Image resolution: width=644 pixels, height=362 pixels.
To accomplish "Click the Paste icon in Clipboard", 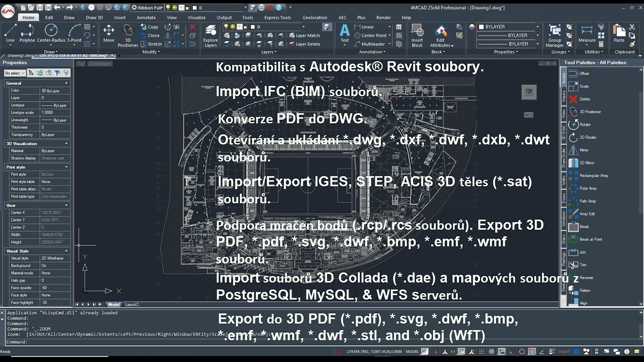I will [x=619, y=33].
